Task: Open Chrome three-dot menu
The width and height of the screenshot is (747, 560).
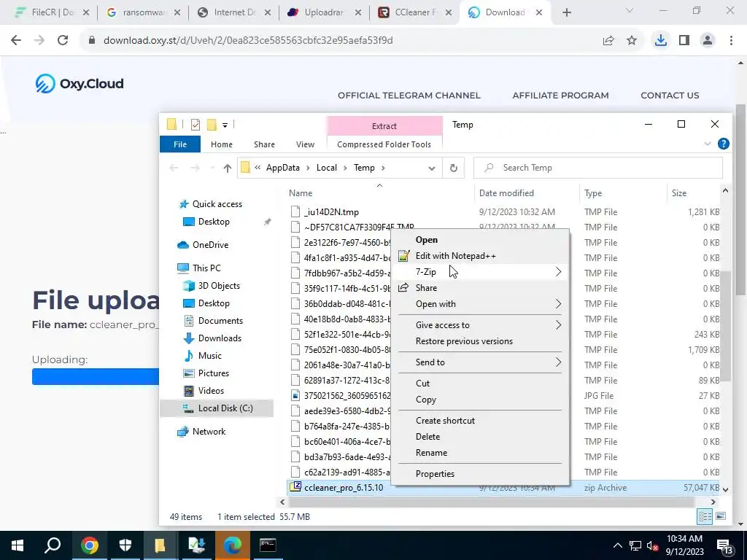Action: click(731, 41)
